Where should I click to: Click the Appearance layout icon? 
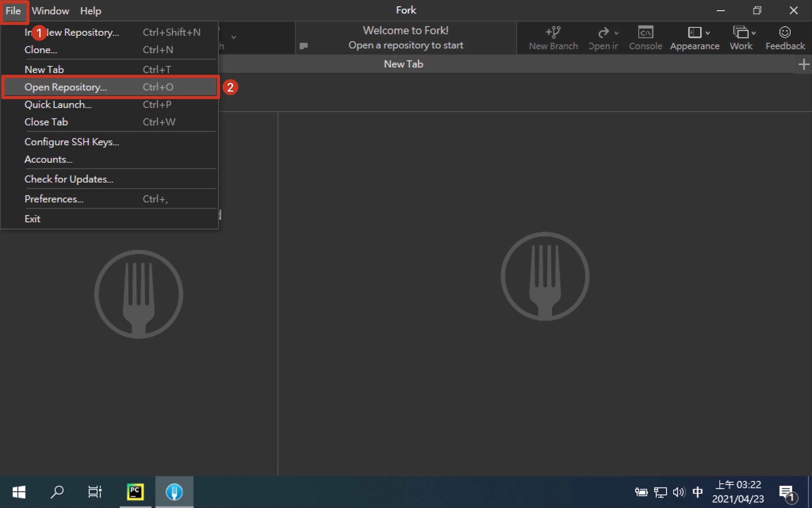(x=694, y=32)
